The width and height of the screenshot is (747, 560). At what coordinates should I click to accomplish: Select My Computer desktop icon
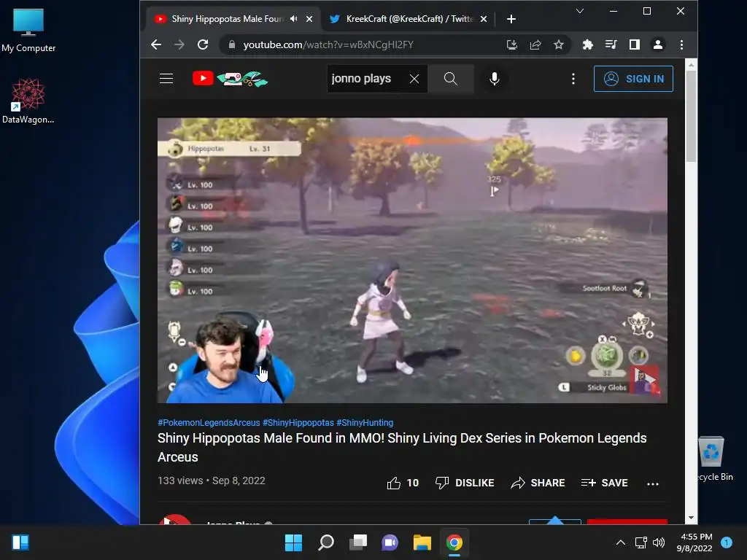(x=28, y=29)
